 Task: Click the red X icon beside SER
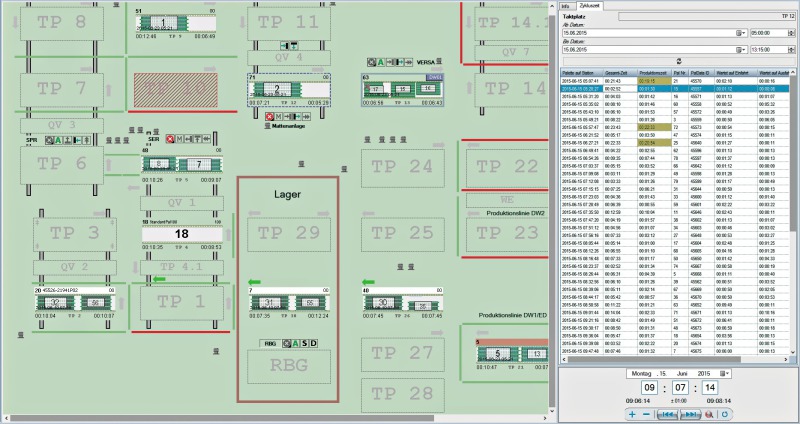[170, 139]
